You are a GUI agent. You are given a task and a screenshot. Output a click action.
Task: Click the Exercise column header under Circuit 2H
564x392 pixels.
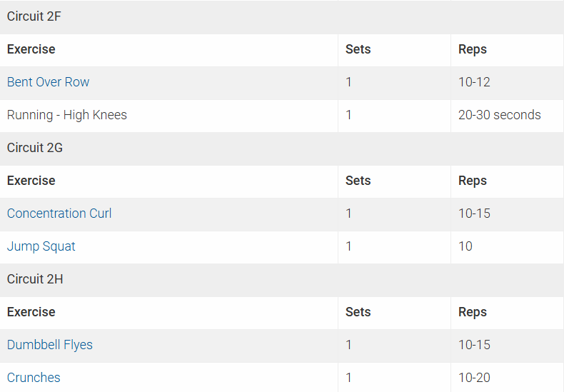[x=31, y=312]
